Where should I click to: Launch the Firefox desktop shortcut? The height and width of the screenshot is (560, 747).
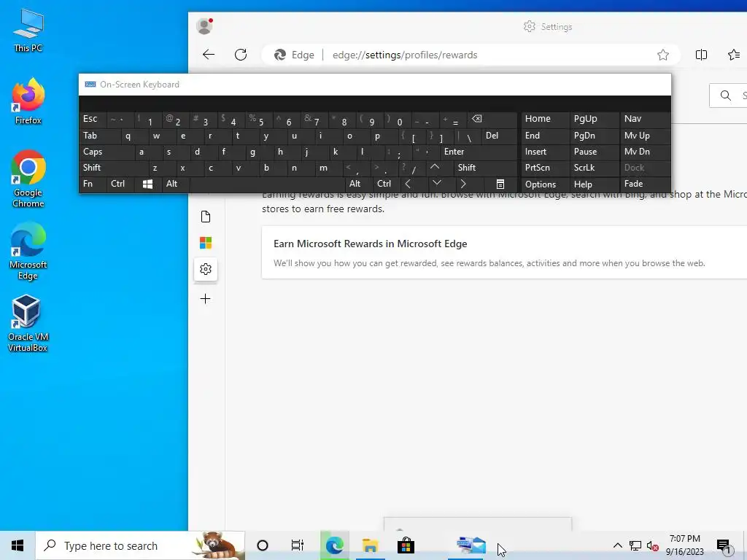point(28,101)
